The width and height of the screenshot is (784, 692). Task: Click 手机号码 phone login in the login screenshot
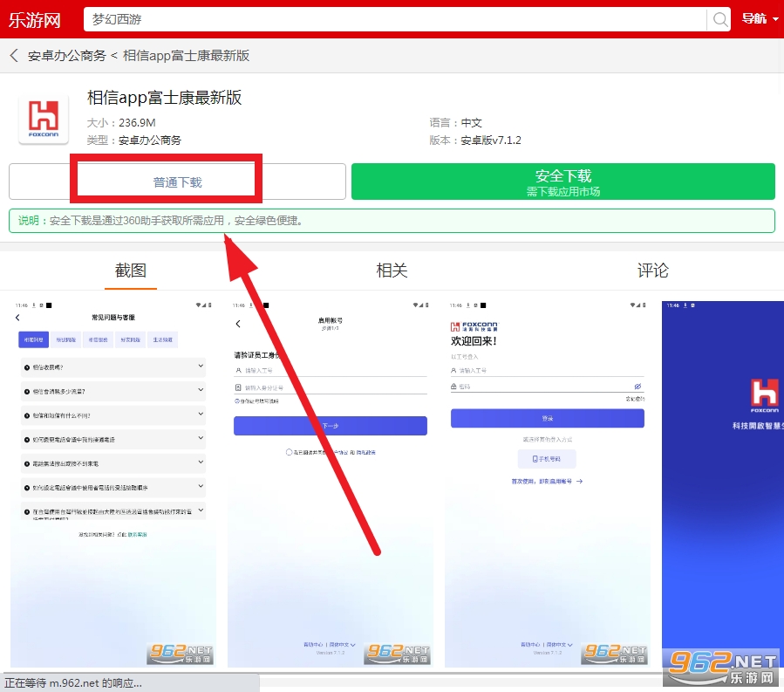tap(547, 458)
